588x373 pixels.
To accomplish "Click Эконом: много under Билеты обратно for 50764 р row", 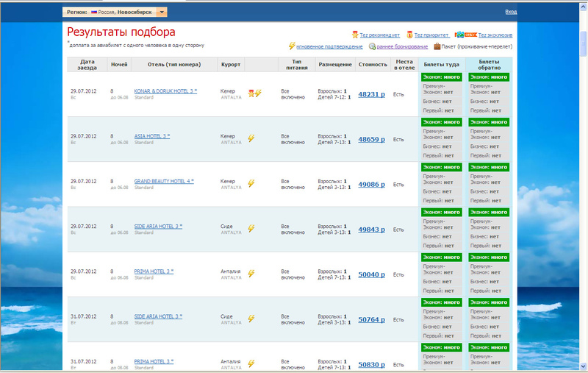I will (x=489, y=302).
